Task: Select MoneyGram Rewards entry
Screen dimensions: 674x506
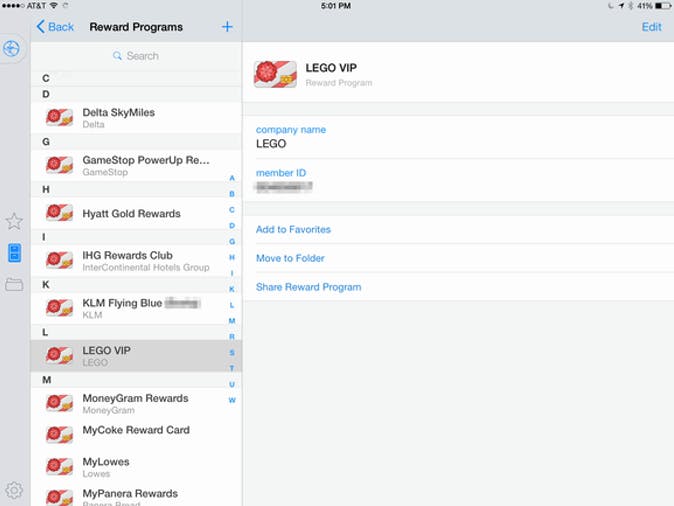Action: pyautogui.click(x=136, y=404)
